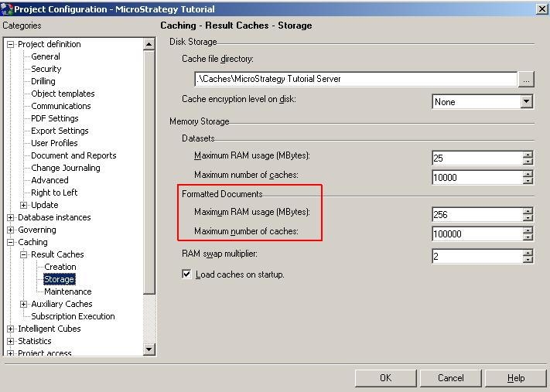This screenshot has width=550, height=392.
Task: Increase the RAM swap multiplier value
Action: (x=528, y=252)
